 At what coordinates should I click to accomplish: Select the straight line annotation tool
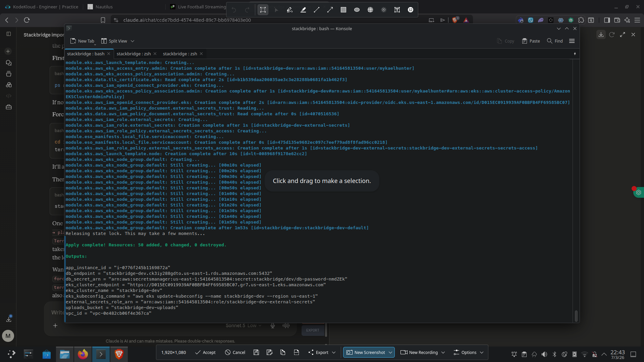coord(317,10)
